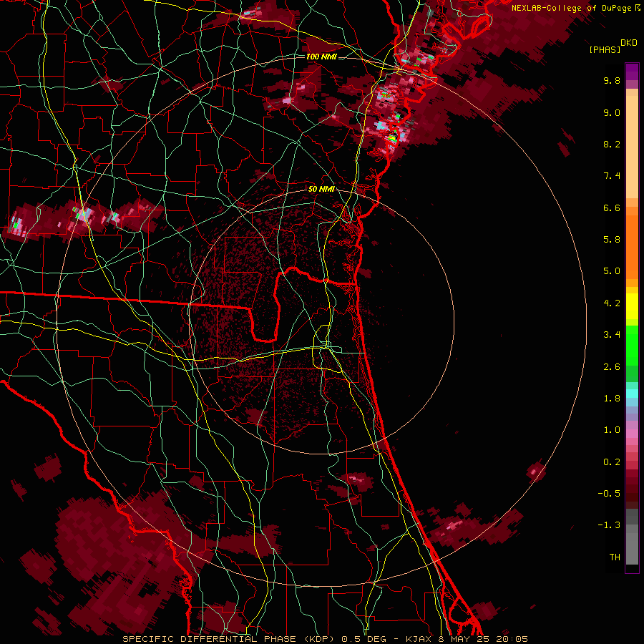Click the 1.0 value on the color scale
644x644 pixels.
(x=612, y=429)
